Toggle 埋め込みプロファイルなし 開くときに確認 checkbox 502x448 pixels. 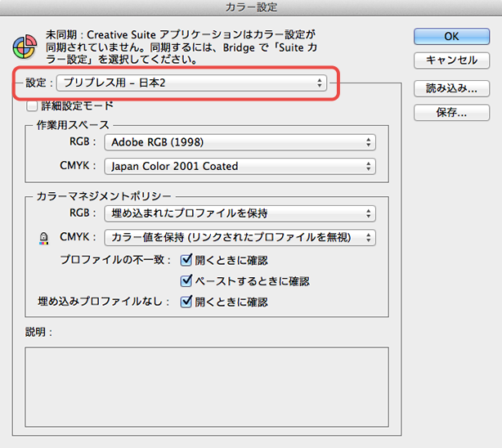(186, 302)
